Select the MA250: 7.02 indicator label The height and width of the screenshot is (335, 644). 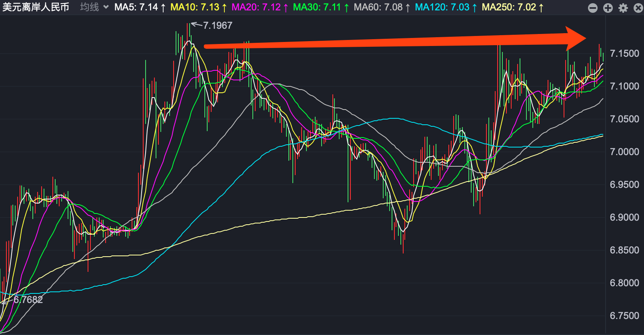[513, 7]
